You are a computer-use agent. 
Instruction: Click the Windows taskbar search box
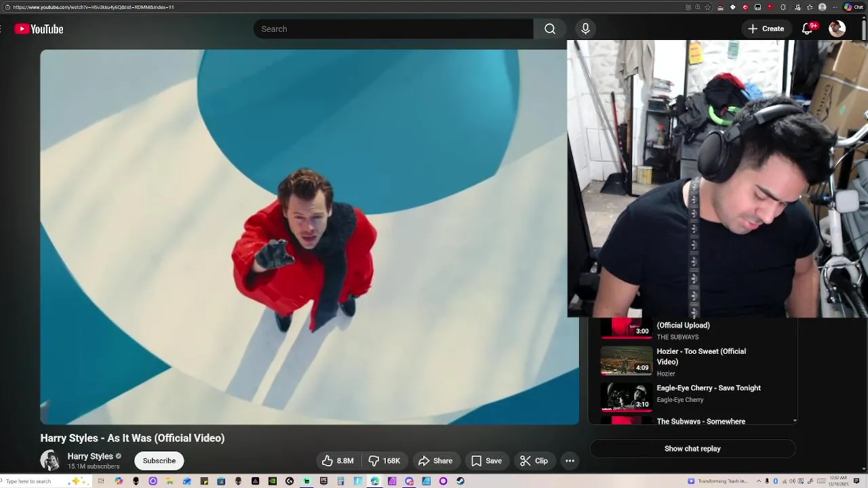(x=47, y=481)
